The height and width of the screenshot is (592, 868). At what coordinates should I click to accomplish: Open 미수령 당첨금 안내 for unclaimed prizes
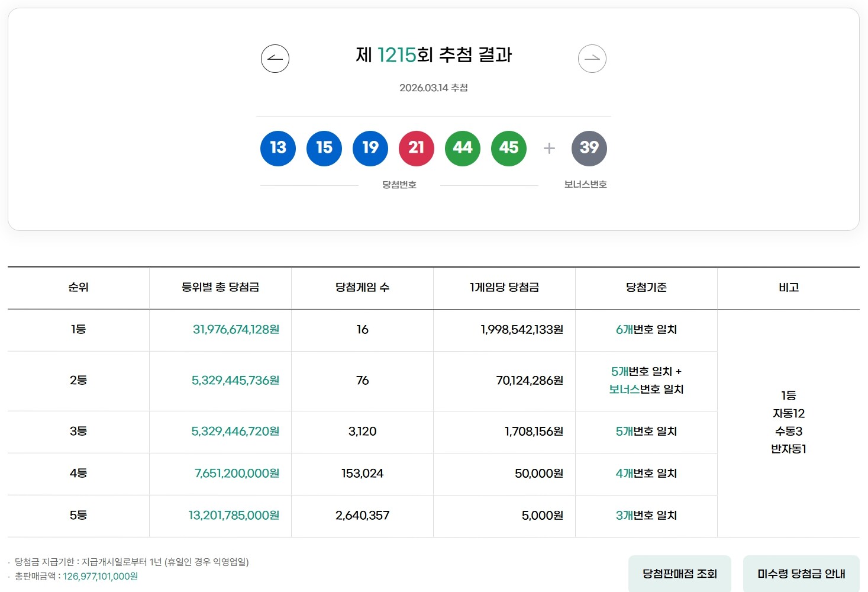[801, 574]
